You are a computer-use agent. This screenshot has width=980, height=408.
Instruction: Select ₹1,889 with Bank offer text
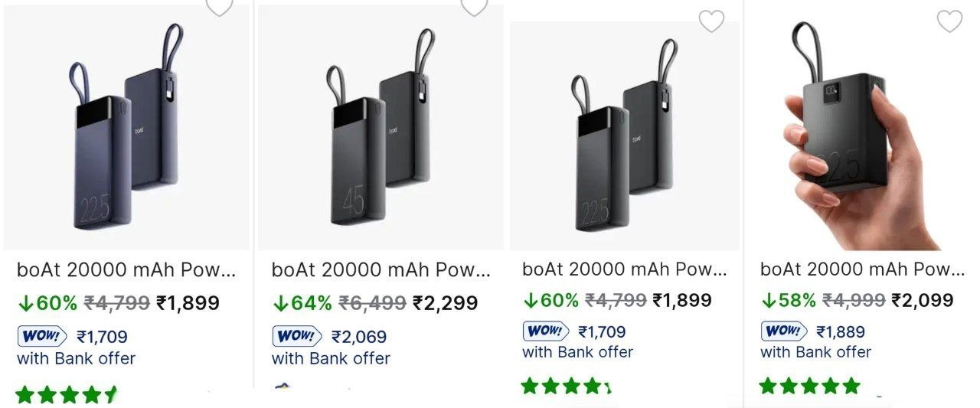(x=815, y=341)
